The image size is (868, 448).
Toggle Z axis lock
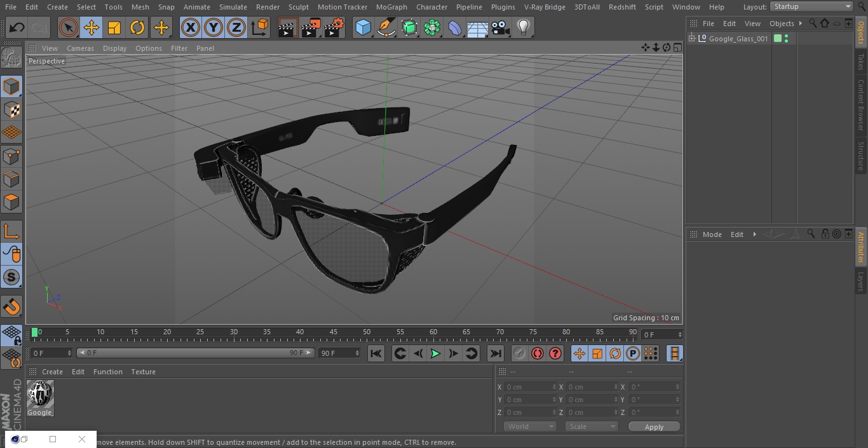coord(236,27)
